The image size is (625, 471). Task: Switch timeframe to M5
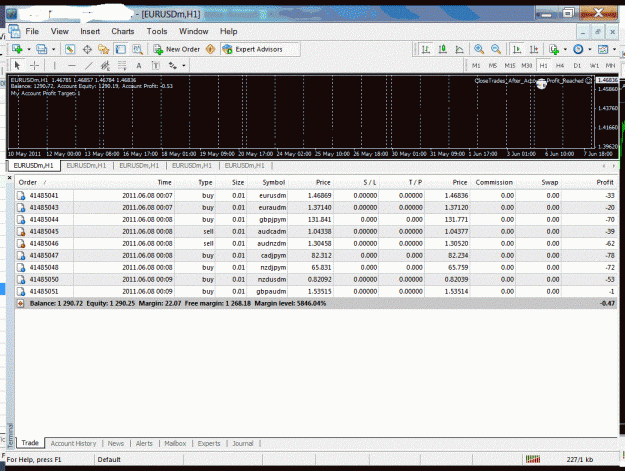(x=493, y=65)
